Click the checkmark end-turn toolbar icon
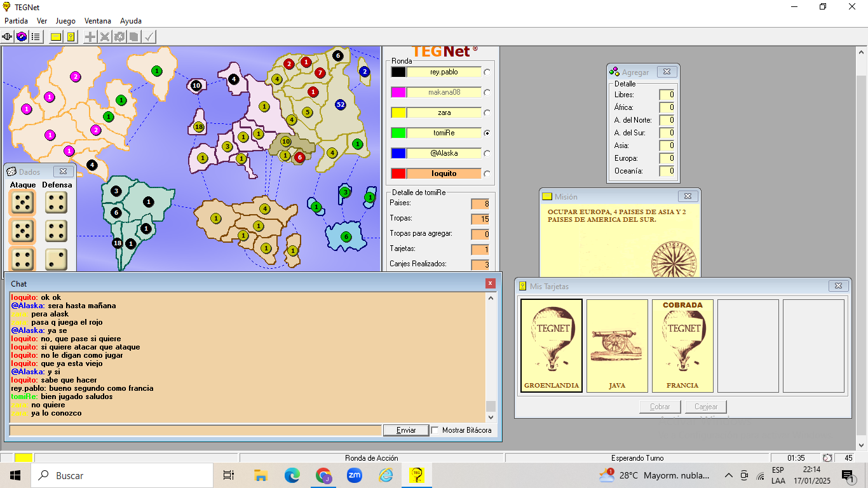This screenshot has width=868, height=488. [149, 37]
